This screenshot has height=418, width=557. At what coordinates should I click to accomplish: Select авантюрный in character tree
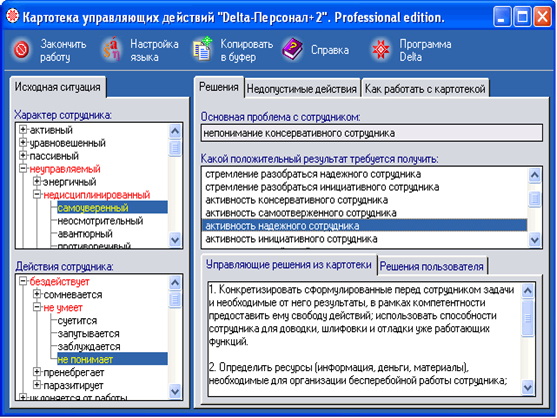click(x=85, y=234)
